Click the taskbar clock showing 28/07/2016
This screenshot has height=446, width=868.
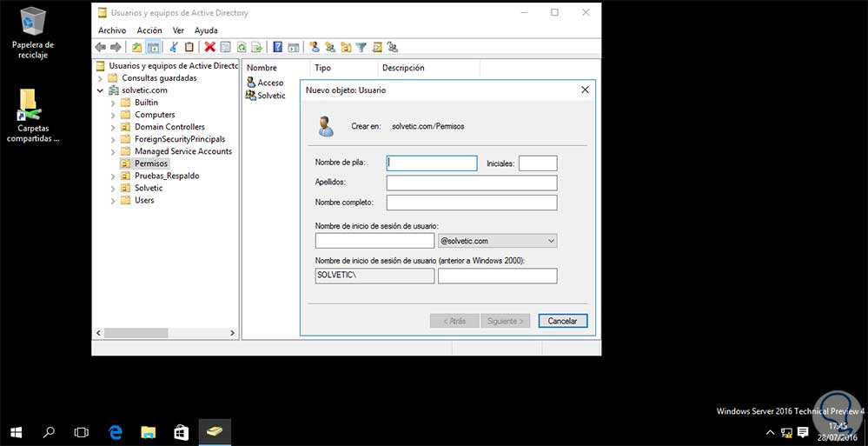tap(838, 432)
